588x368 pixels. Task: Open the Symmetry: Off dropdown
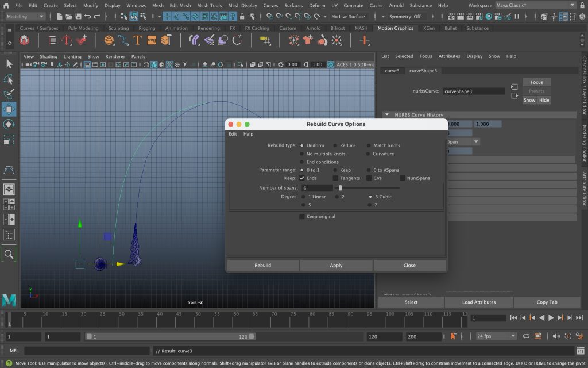[x=407, y=17]
